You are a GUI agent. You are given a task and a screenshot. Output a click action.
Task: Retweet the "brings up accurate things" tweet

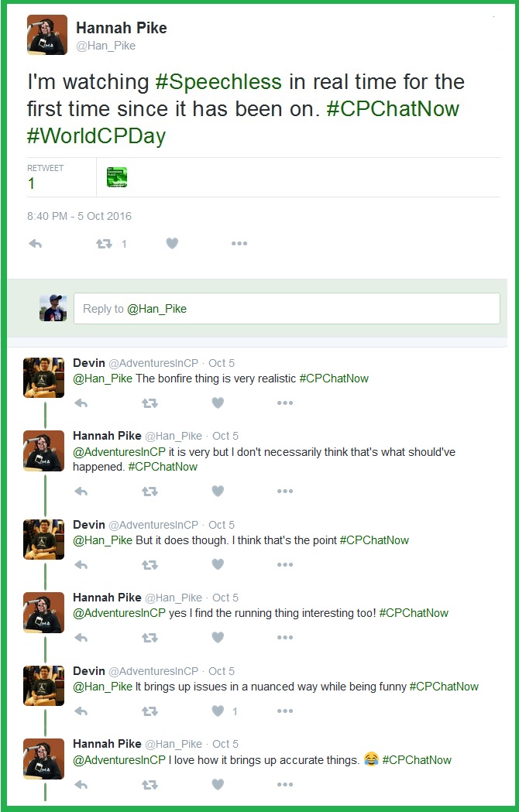pyautogui.click(x=149, y=785)
